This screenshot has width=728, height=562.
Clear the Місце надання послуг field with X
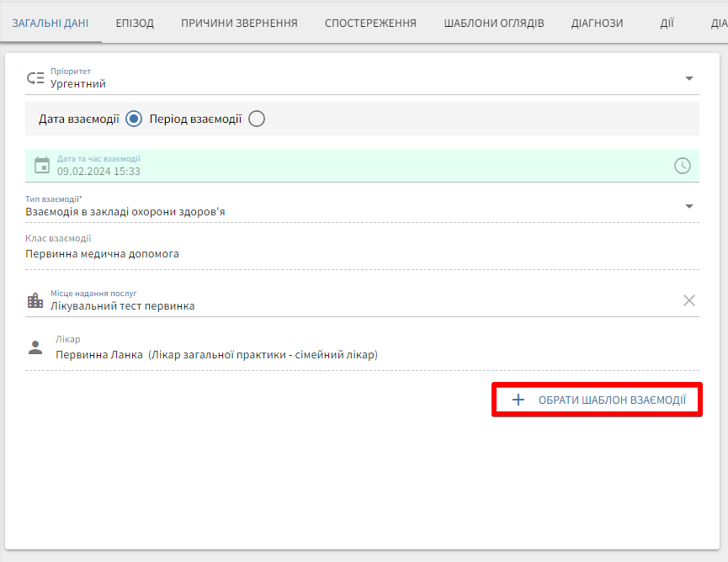coord(689,300)
